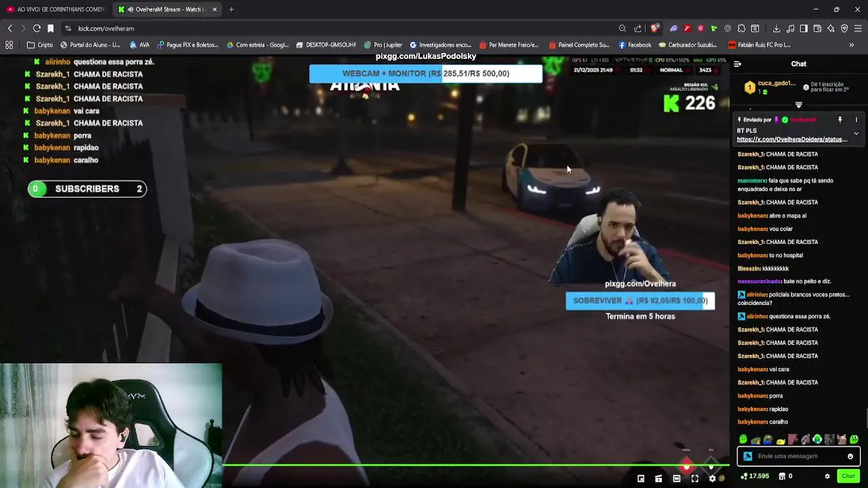Open the Painel Completo bookmark

coord(578,45)
